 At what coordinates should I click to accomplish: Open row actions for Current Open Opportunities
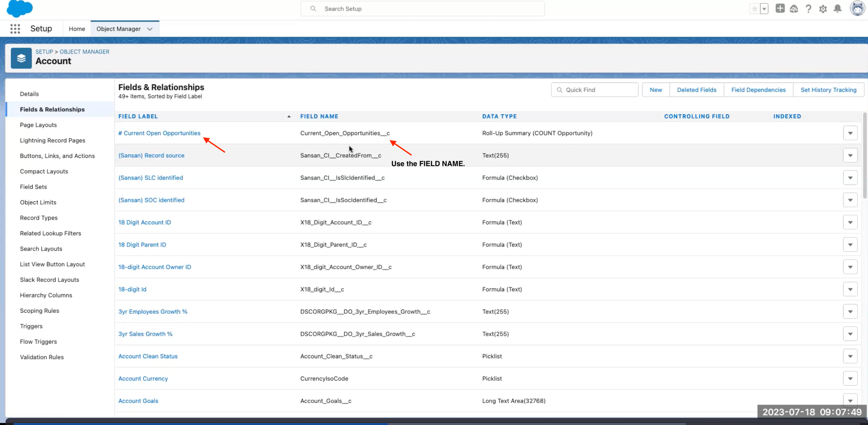[850, 133]
